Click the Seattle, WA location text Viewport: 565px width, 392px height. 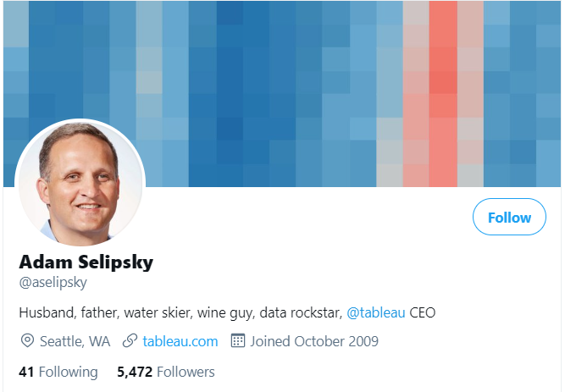coord(75,341)
